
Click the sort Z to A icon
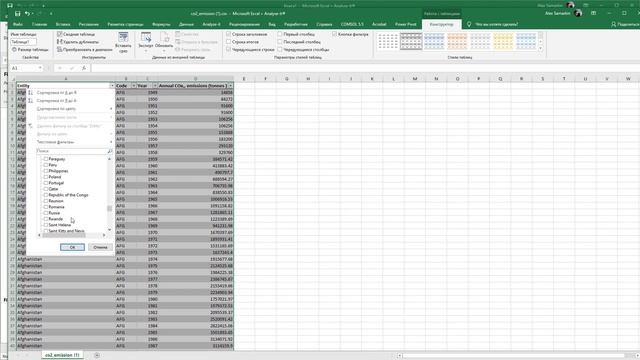click(x=31, y=100)
